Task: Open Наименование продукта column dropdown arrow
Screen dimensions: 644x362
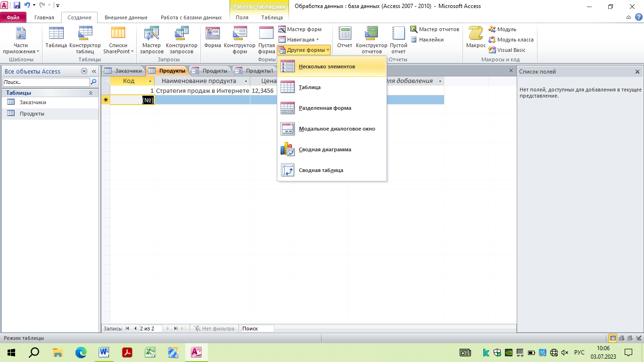Action: tap(246, 81)
